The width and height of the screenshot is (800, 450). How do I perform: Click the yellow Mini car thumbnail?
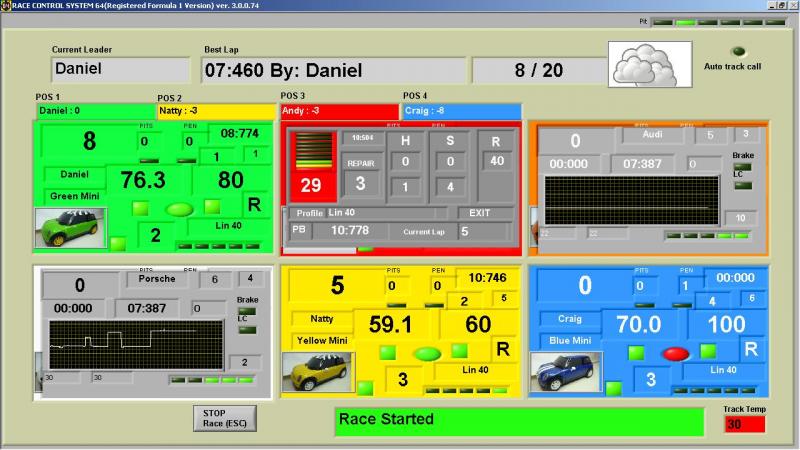coord(318,372)
